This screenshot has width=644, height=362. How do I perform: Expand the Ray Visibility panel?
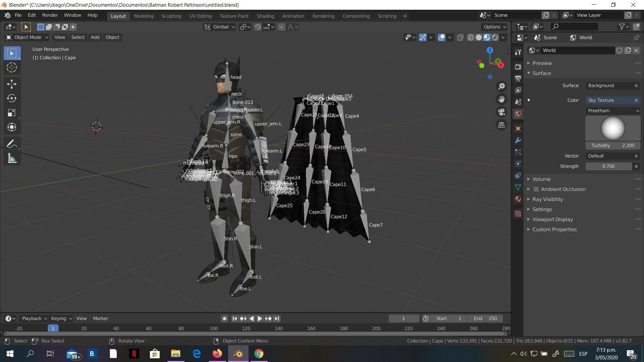pos(547,199)
